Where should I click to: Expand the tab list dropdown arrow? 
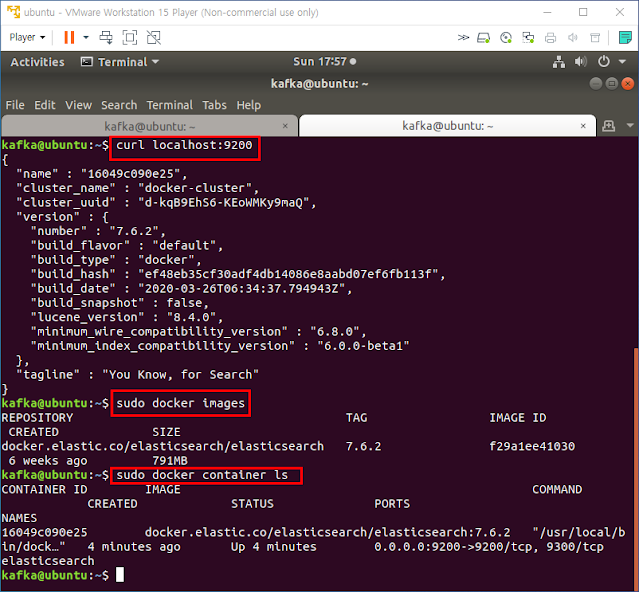point(630,125)
